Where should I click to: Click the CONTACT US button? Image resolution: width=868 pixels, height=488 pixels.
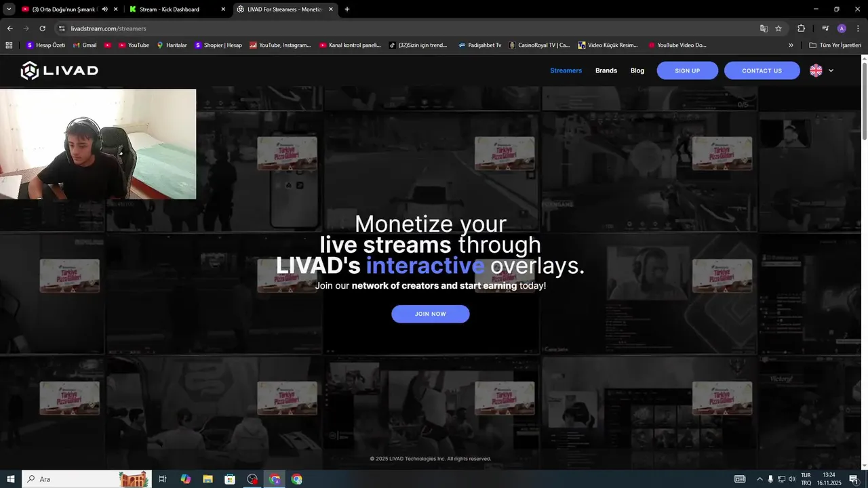762,70
